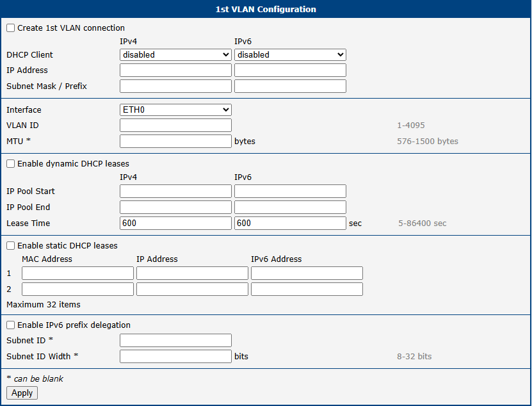Click the 1st VLAN Configuration title
The width and height of the screenshot is (532, 406).
pyautogui.click(x=266, y=9)
